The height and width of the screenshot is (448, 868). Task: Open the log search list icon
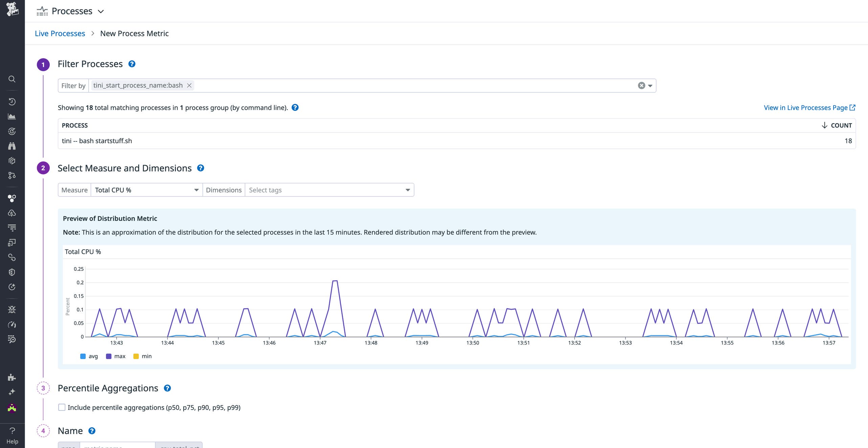pyautogui.click(x=12, y=339)
